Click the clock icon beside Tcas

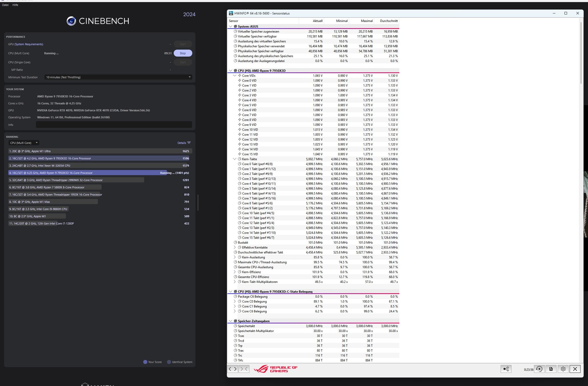point(235,336)
